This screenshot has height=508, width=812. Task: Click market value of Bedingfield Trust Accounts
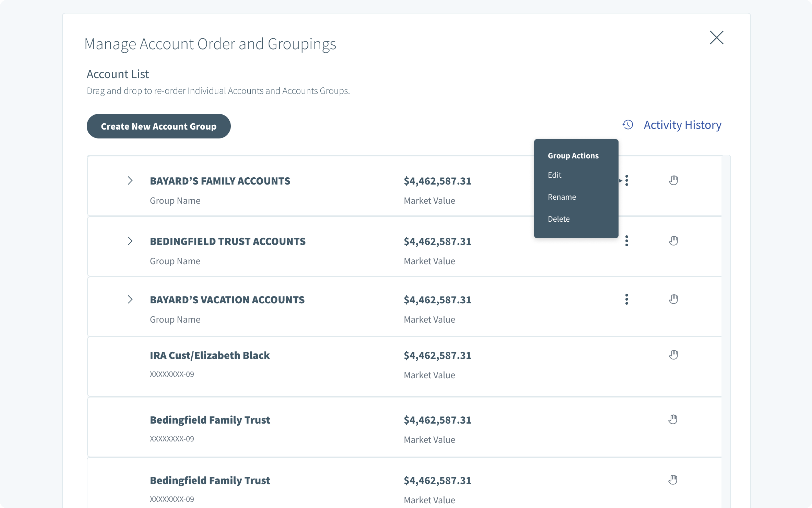click(x=437, y=241)
